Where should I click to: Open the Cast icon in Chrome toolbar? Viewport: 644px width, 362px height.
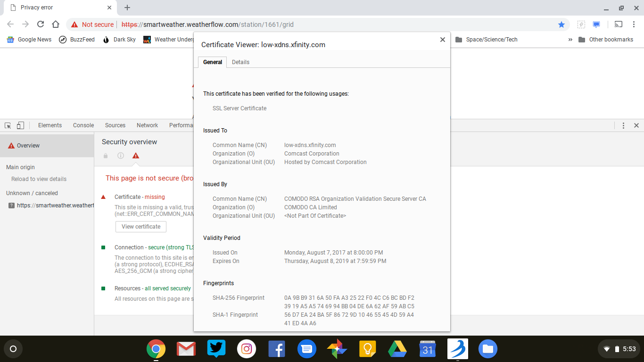pyautogui.click(x=618, y=25)
